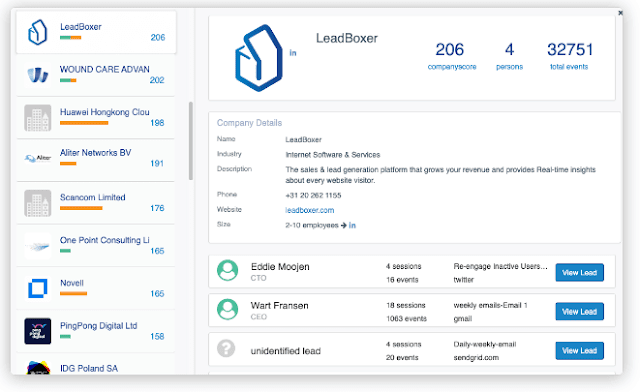Screen dimensions: 640x392
Task: Click Scancom Limited building placeholder icon
Action: [x=38, y=203]
